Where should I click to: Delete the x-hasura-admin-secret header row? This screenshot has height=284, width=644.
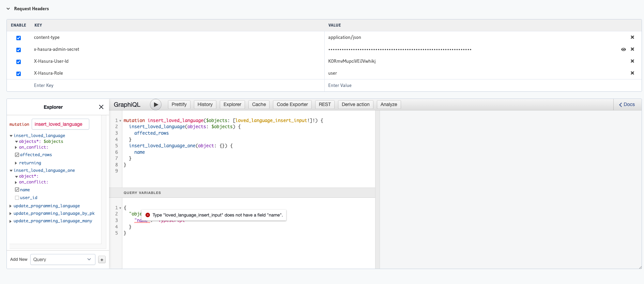tap(632, 49)
